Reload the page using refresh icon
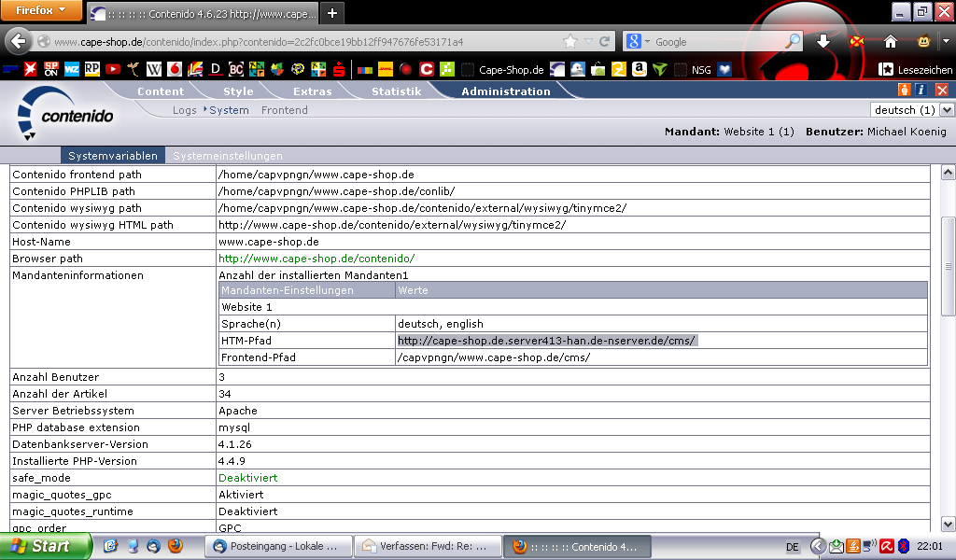956x560 pixels. (x=605, y=42)
